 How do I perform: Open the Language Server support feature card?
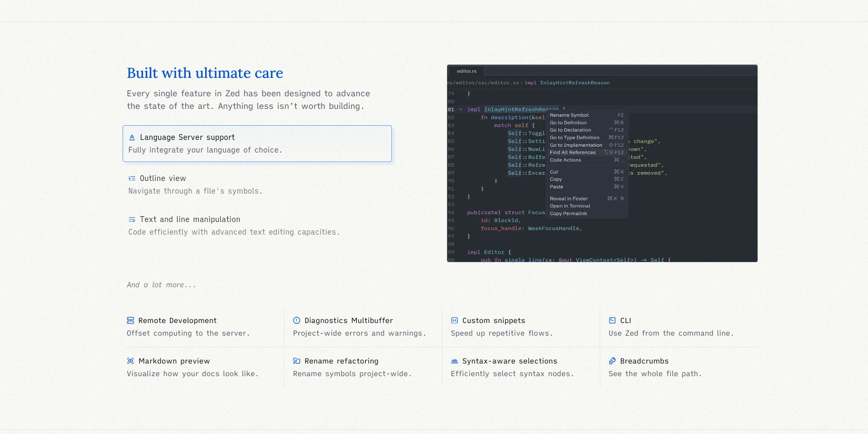pos(257,144)
